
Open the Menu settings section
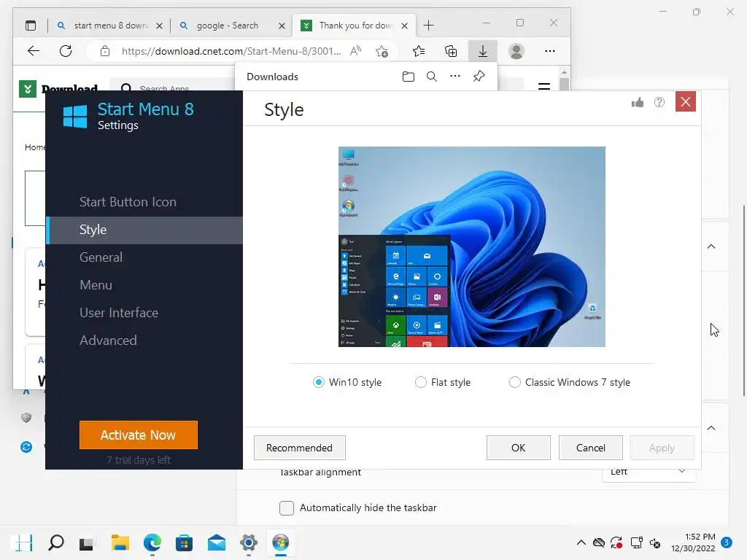[x=96, y=285]
